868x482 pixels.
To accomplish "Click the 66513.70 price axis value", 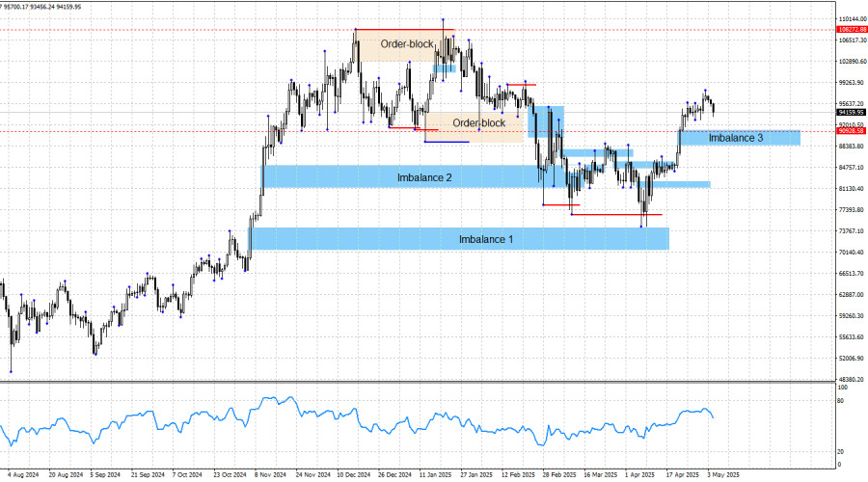I will [x=852, y=274].
